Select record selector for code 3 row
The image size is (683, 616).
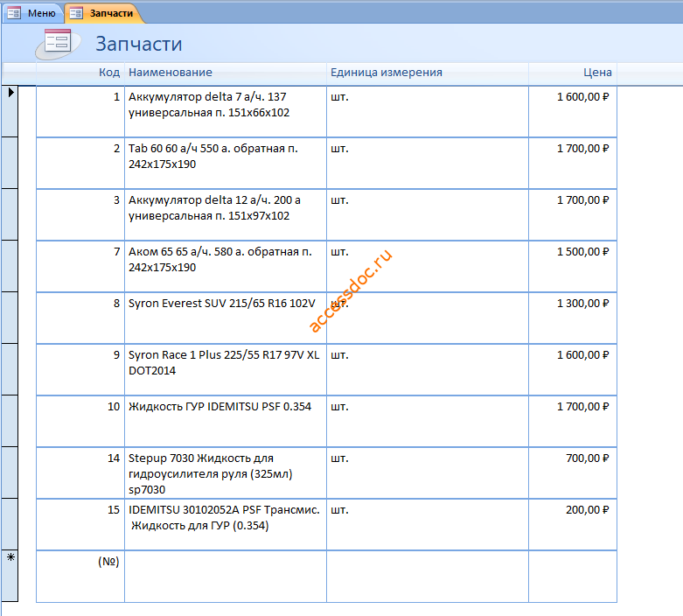pos(10,214)
